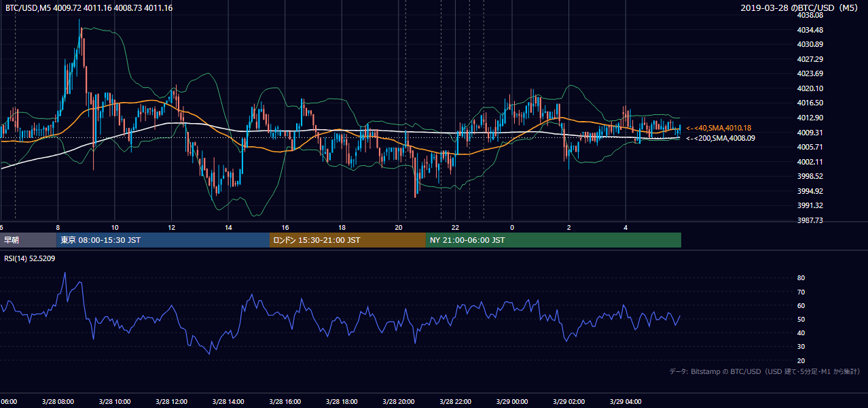Click the 3987.73 price axis value
The height and width of the screenshot is (408, 868).
pyautogui.click(x=810, y=220)
